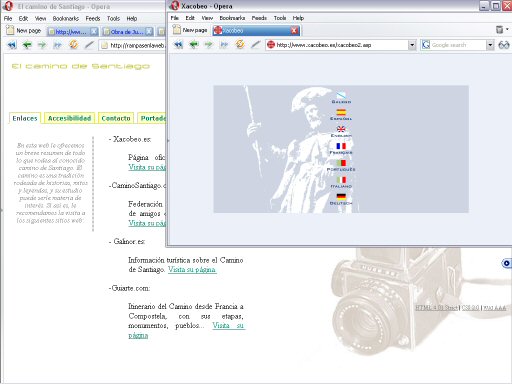Click the New page button in Xacobeo window
The image size is (512, 384).
coord(190,30)
